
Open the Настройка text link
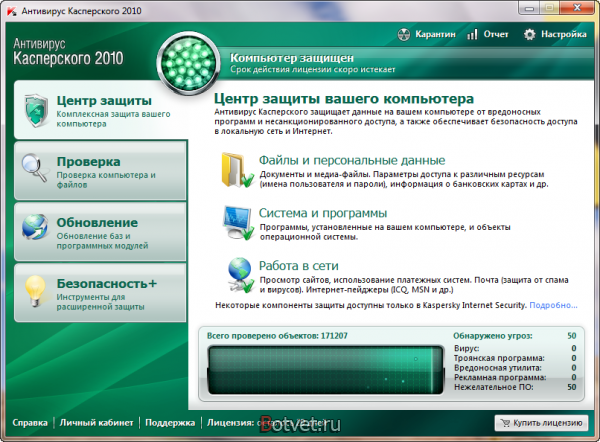click(x=564, y=34)
